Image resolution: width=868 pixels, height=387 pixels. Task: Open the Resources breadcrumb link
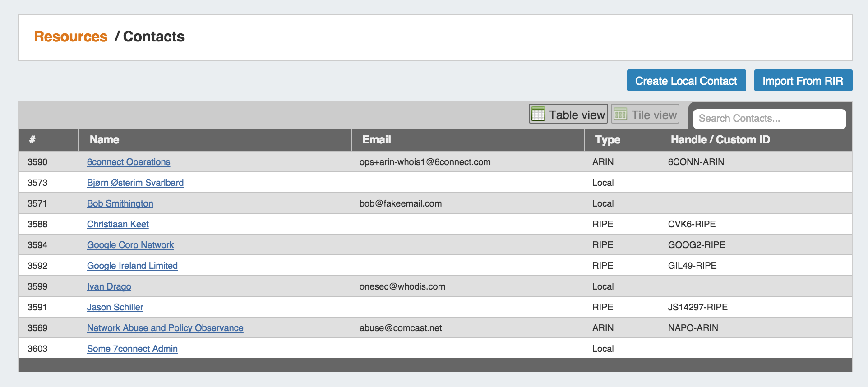pyautogui.click(x=71, y=37)
